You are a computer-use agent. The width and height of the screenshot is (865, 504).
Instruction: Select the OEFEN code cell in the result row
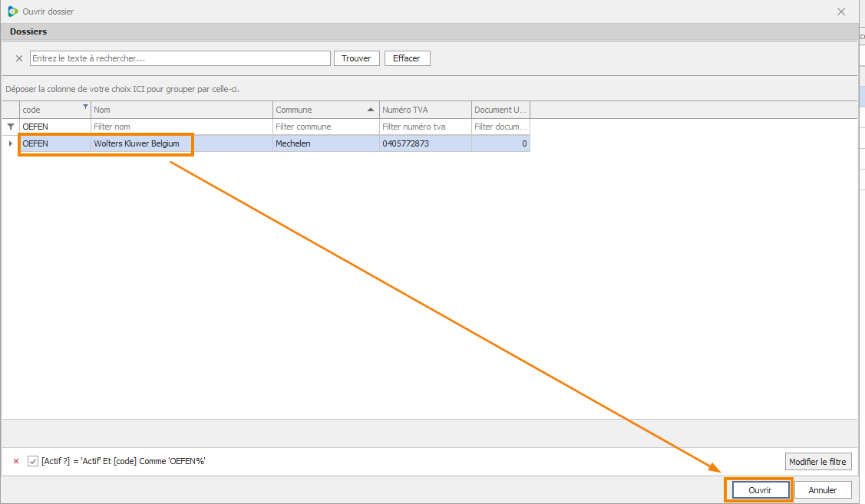[55, 143]
